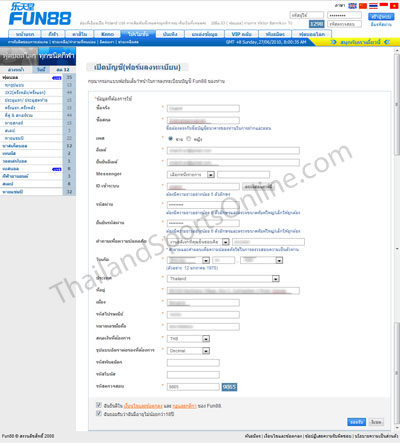Click the security answer input field
Viewport: 400px width, 448px height.
click(x=268, y=242)
